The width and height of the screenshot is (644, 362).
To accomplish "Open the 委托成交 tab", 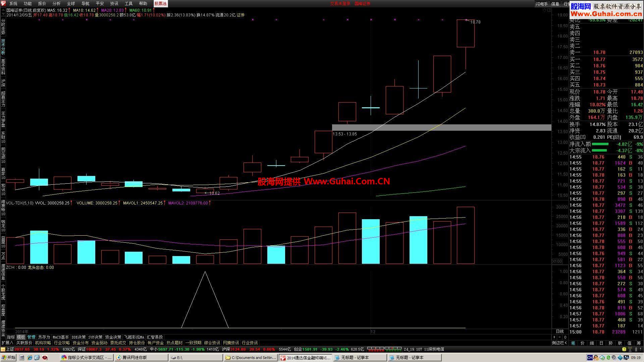I will click(x=118, y=343).
